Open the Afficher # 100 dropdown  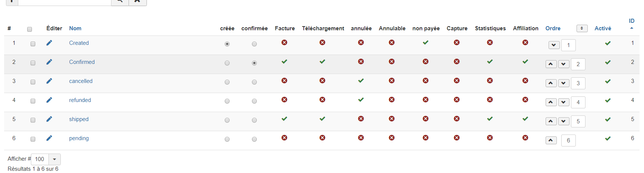(54, 159)
